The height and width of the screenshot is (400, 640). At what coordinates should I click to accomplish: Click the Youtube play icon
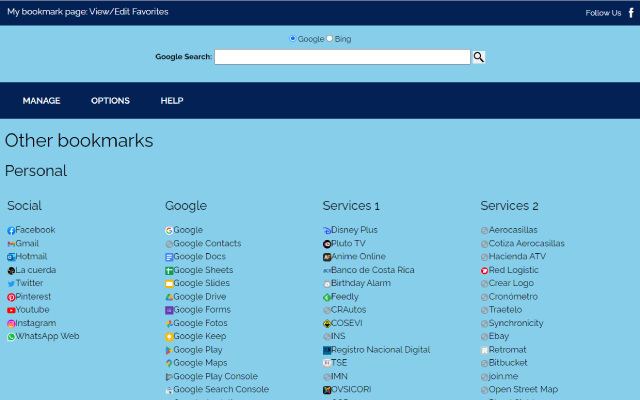coord(11,310)
